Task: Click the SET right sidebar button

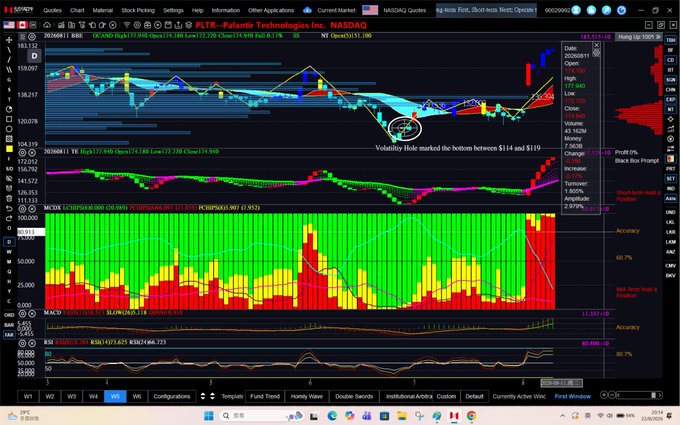Action: coord(670,179)
